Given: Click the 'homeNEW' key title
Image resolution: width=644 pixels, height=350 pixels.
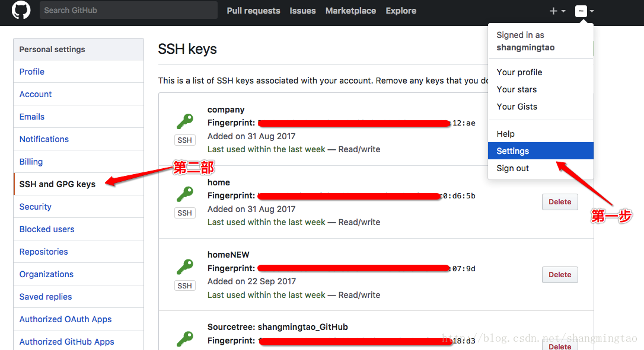Looking at the screenshot, I should (228, 255).
